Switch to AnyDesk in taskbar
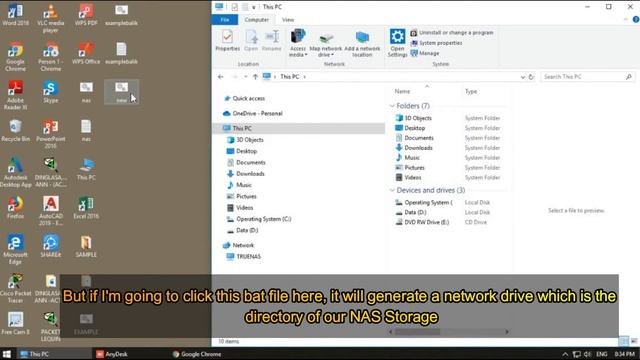Viewport: 640px width, 360px height. point(112,354)
